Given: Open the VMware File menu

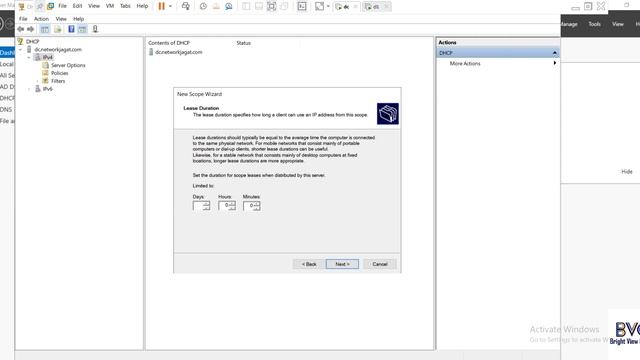Looking at the screenshot, I should tap(62, 6).
